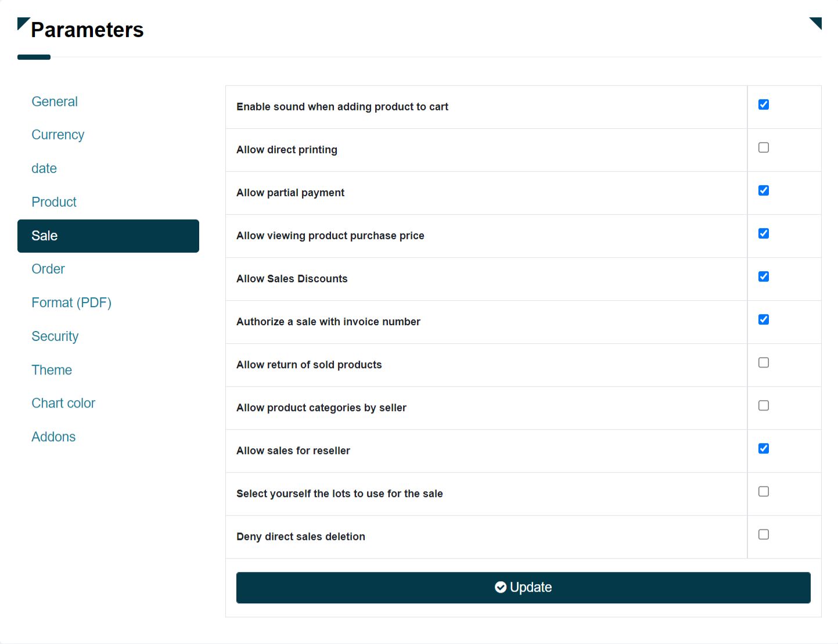The width and height of the screenshot is (838, 644).
Task: Toggle Allow sales for reseller checkbox
Action: [x=764, y=448]
